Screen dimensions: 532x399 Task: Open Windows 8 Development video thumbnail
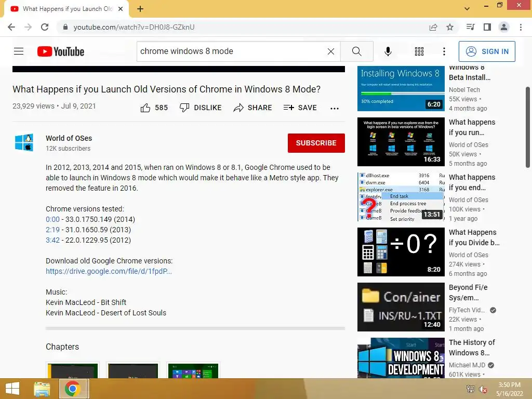pos(401,357)
